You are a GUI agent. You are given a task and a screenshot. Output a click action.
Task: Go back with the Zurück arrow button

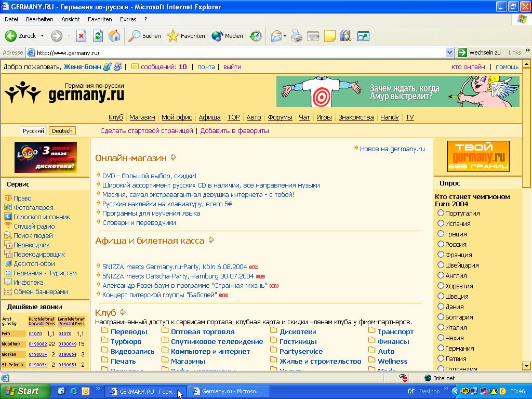[20, 36]
